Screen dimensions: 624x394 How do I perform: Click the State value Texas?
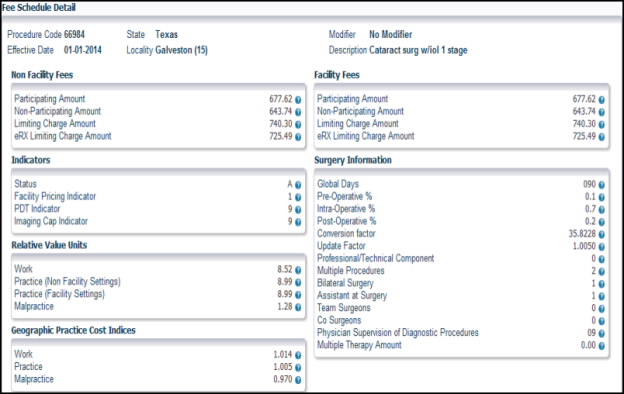click(x=166, y=35)
